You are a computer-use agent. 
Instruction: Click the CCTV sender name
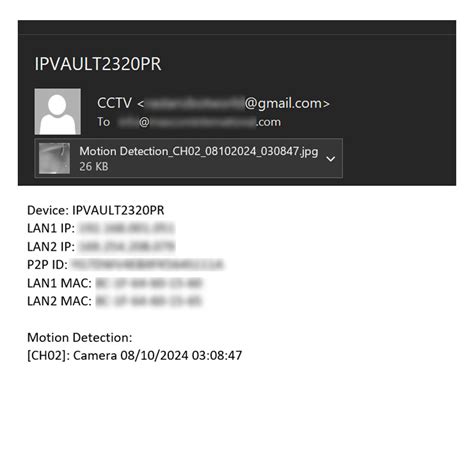114,103
